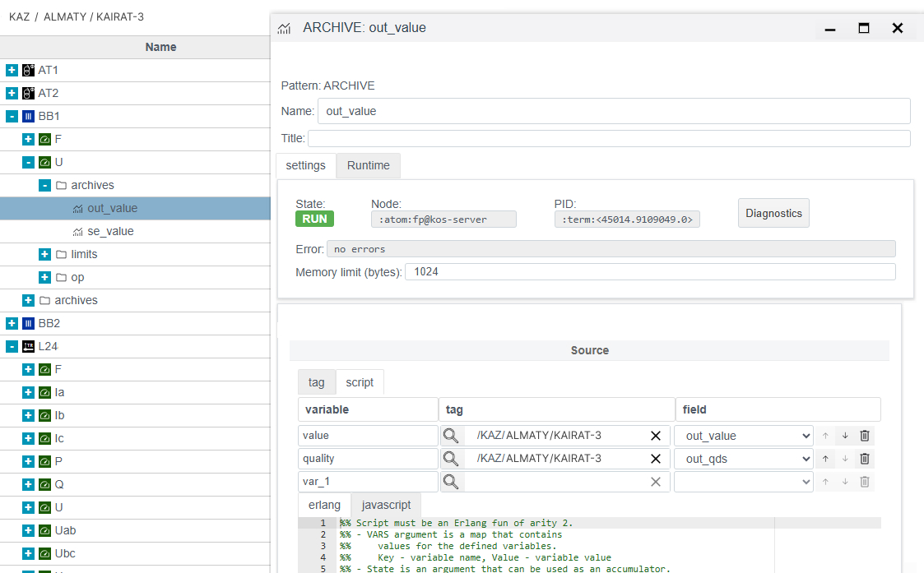Move the value row down
Screen dimensions: 924x573
(845, 436)
